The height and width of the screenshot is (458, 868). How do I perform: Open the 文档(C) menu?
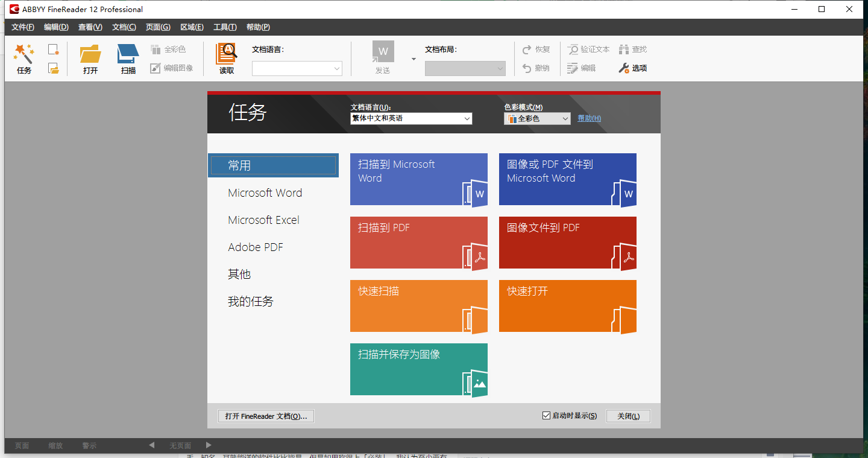(124, 27)
